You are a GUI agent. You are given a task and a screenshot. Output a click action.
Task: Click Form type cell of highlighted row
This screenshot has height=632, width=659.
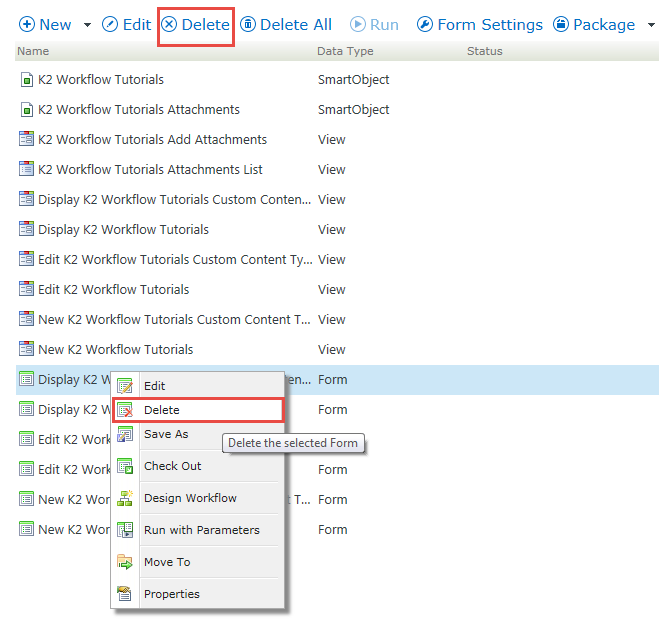click(332, 380)
